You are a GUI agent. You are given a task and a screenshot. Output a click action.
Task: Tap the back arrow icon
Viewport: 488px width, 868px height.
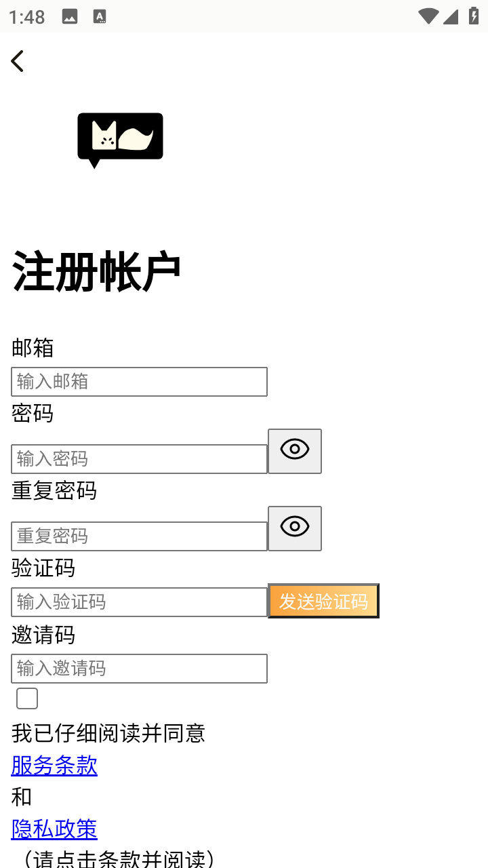click(18, 61)
